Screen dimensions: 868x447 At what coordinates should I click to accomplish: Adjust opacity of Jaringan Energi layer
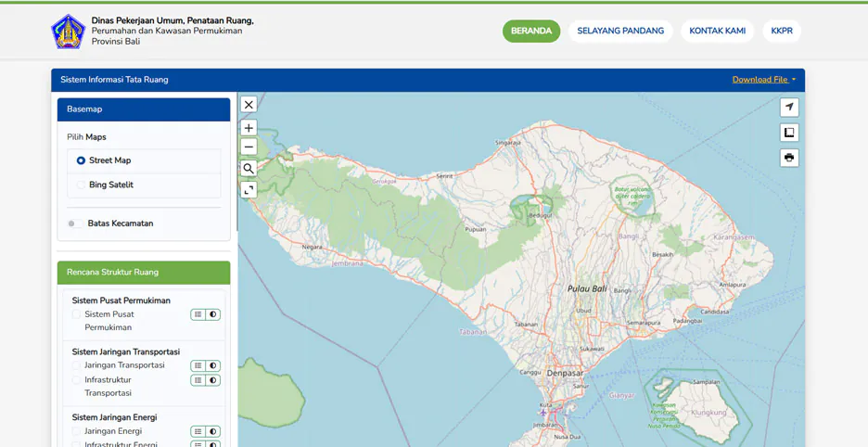213,431
